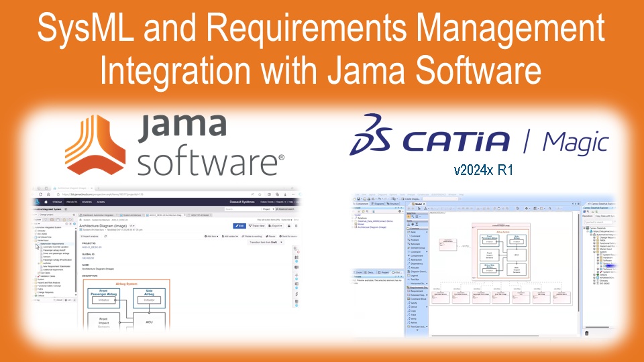Click Save icon in CATIA Magic toolbar
Viewport: 644px width, 362px height.
click(360, 199)
